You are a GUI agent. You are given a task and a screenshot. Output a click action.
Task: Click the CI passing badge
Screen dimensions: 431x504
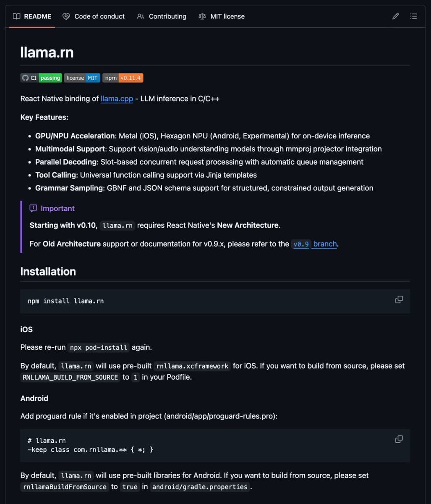coord(41,78)
